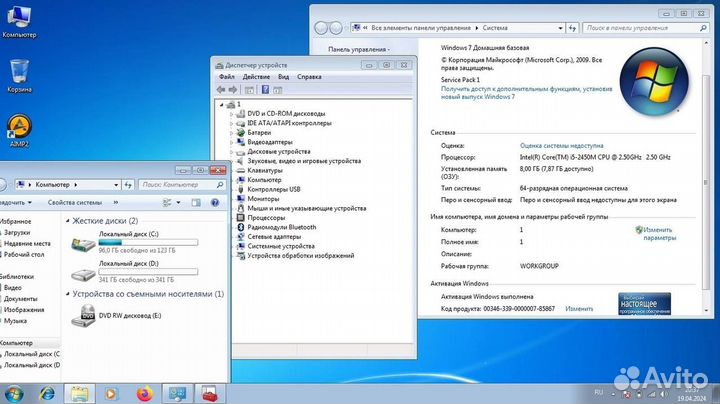This screenshot has width=720, height=404.
Task: Collapse the Жесткие диски group
Action: (x=68, y=221)
